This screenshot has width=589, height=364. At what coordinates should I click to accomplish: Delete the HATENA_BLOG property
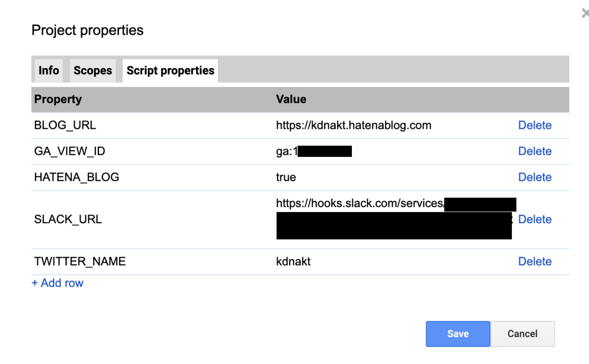pyautogui.click(x=535, y=177)
